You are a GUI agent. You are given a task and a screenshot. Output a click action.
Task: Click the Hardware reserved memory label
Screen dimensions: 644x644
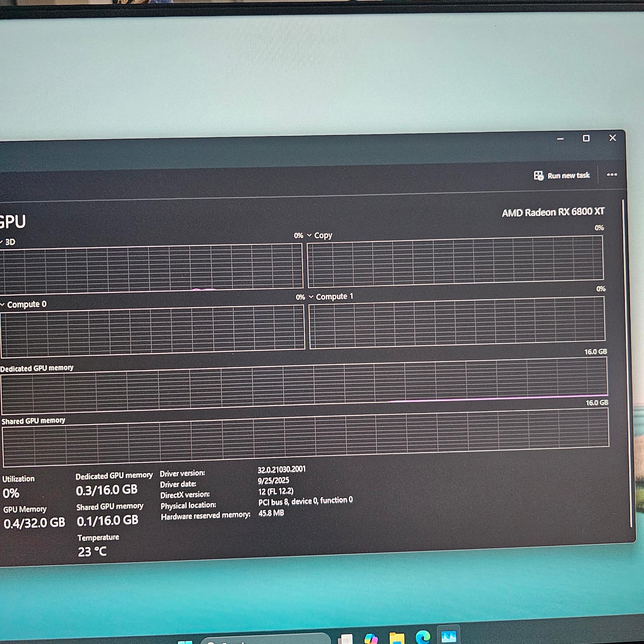pyautogui.click(x=206, y=516)
